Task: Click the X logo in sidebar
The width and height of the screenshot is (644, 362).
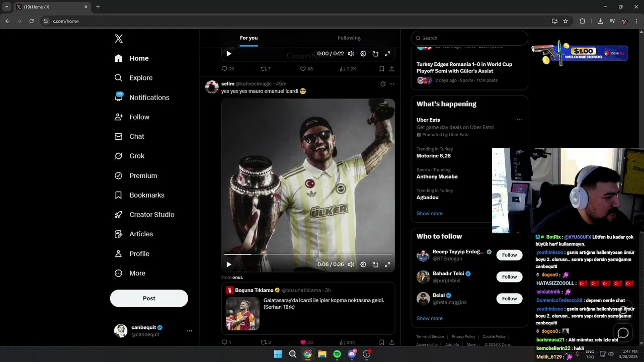Action: 119,39
